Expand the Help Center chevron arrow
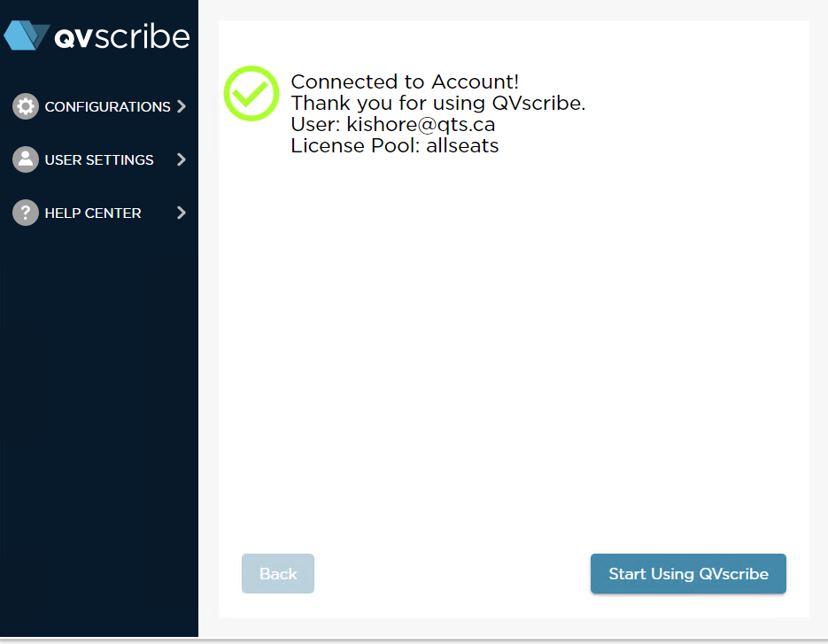Viewport: 828px width, 644px height. tap(182, 213)
